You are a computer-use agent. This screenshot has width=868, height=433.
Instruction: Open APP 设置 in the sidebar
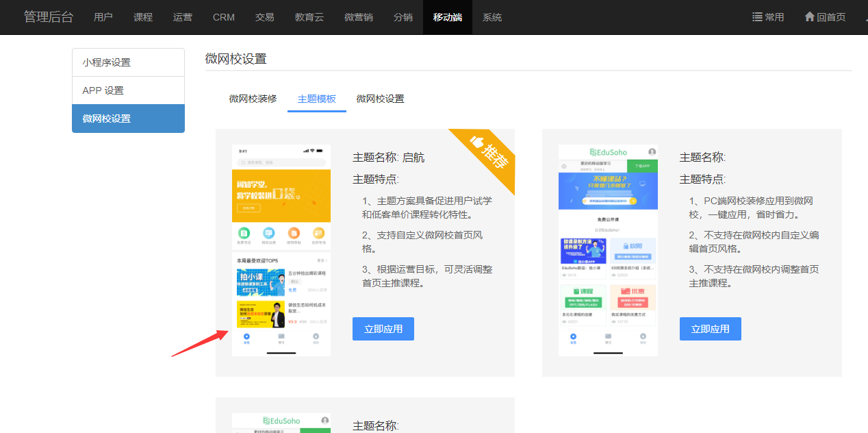tap(128, 90)
